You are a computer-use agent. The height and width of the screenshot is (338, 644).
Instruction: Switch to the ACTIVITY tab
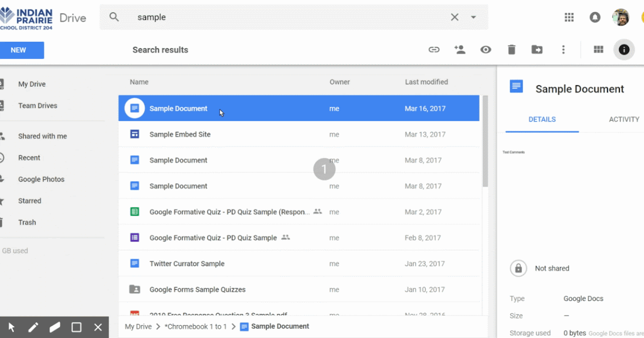(x=624, y=119)
